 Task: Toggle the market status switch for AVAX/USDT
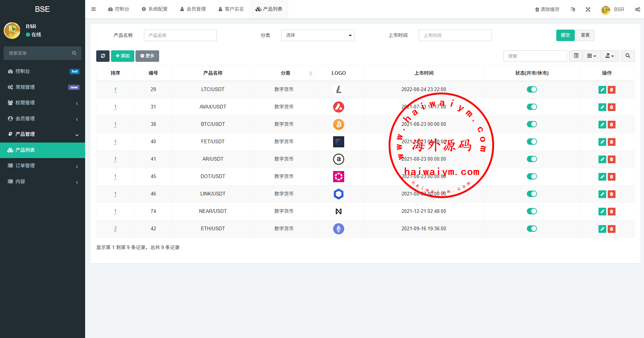coord(531,107)
